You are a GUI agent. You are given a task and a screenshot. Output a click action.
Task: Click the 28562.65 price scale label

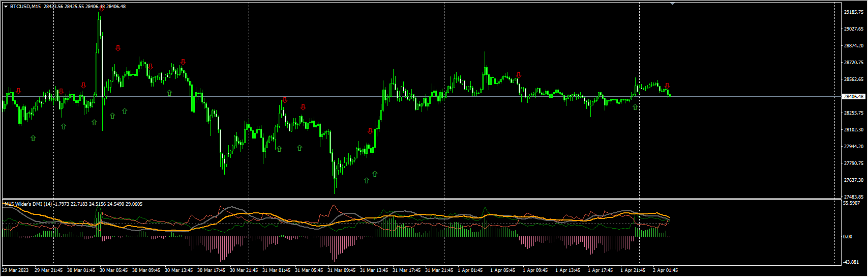pos(854,79)
